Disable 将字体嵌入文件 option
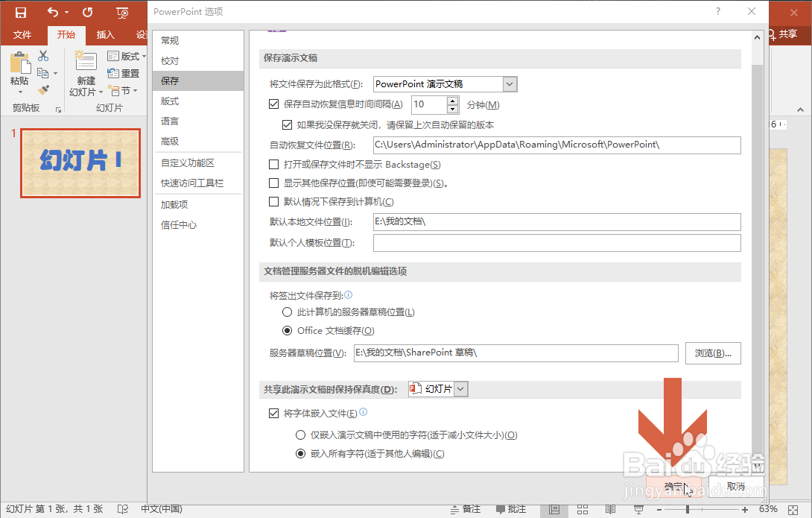 (274, 412)
